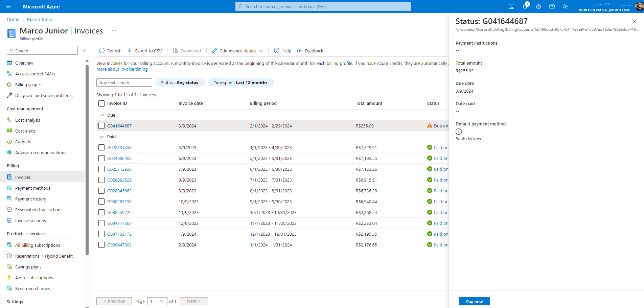Launch Cloud Shell from the top bar
This screenshot has height=308, width=644.
tap(511, 6)
